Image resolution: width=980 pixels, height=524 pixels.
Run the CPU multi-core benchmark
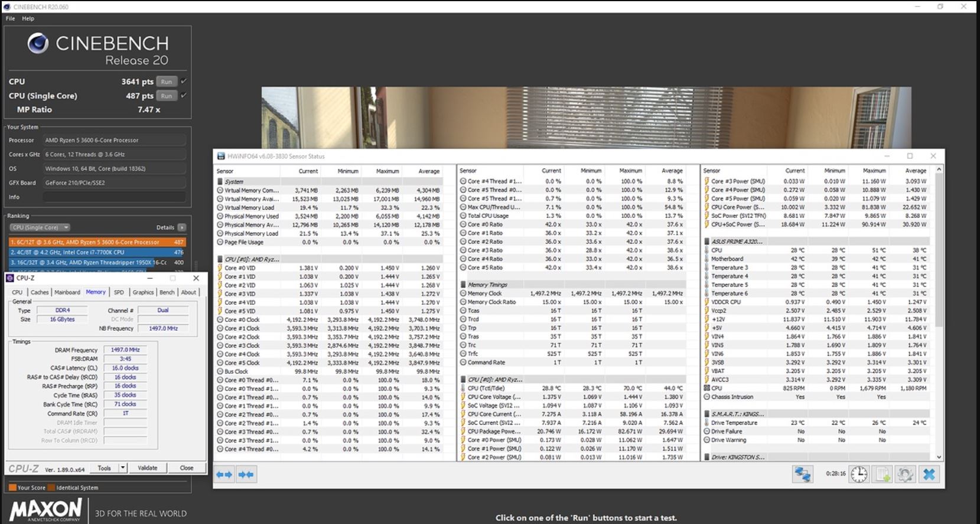pyautogui.click(x=167, y=82)
